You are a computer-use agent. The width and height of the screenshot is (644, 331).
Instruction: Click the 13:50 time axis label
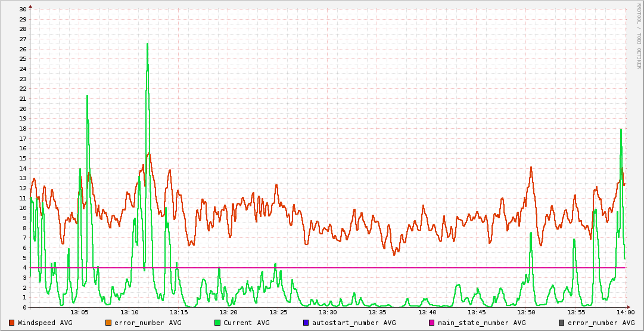click(526, 313)
